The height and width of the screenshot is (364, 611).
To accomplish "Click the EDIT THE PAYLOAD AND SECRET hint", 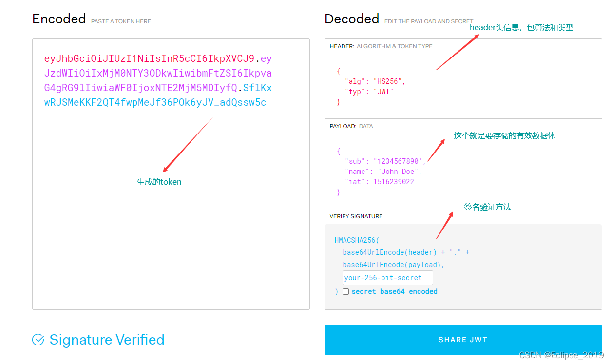I will pos(429,21).
